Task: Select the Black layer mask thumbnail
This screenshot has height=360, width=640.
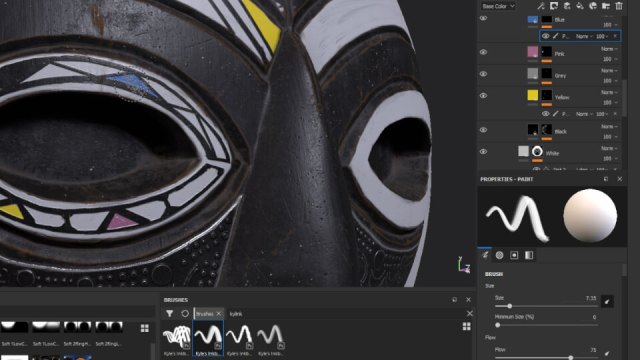Action: tap(547, 129)
